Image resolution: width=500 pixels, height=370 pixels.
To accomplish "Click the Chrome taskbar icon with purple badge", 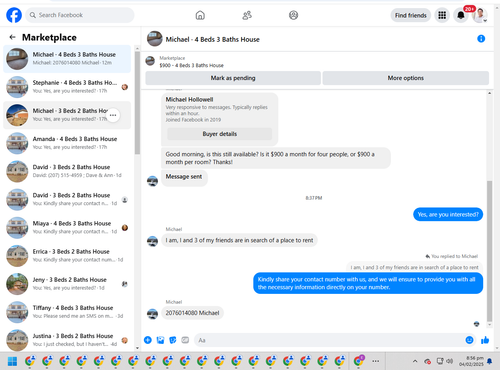I will (x=359, y=361).
